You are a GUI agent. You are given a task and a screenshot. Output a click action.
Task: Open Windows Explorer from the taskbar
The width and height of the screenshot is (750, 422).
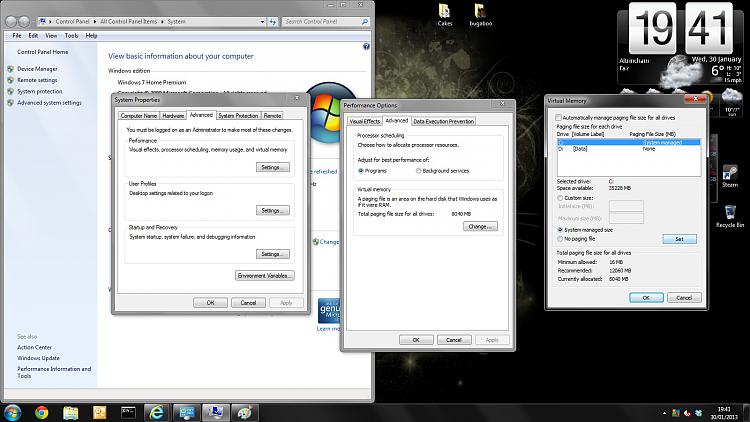pos(70,412)
